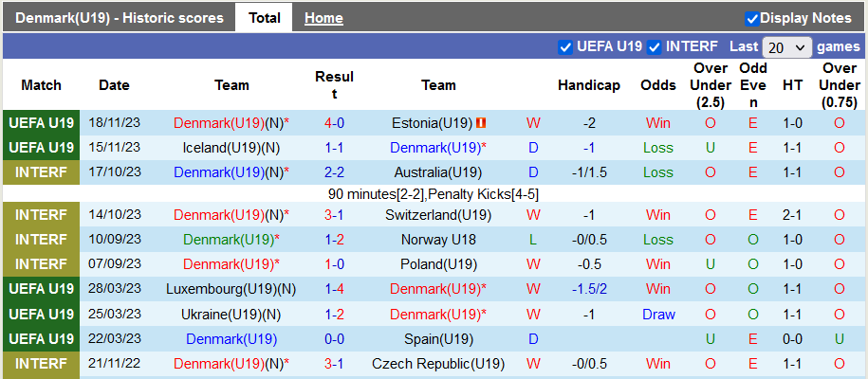Open the 3-1 score versus Switzerland(U19)
The height and width of the screenshot is (379, 868).
[x=334, y=215]
